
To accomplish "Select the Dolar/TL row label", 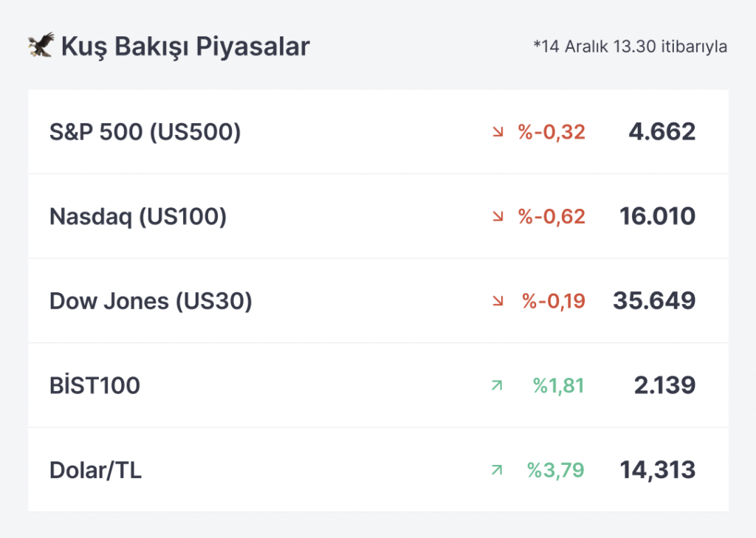I will [95, 470].
